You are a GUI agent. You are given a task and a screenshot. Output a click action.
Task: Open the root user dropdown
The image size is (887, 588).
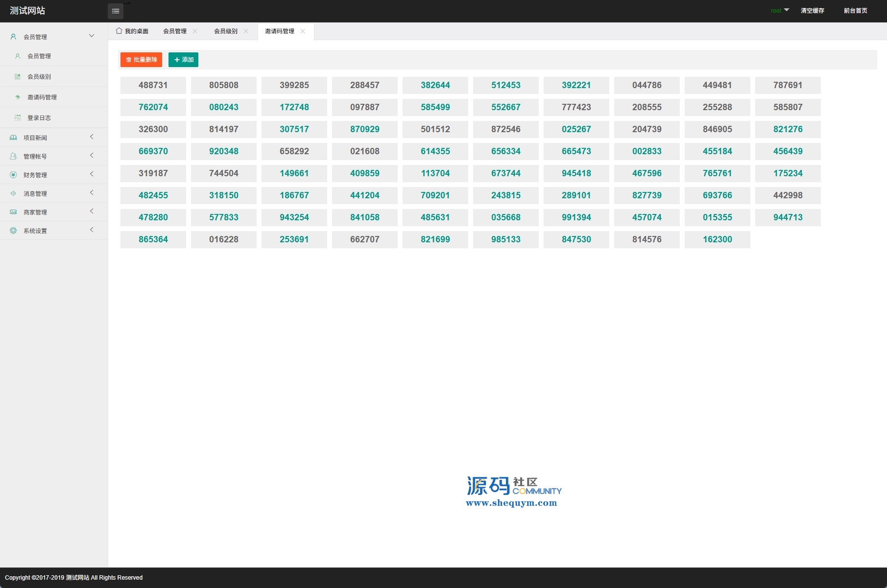(780, 10)
